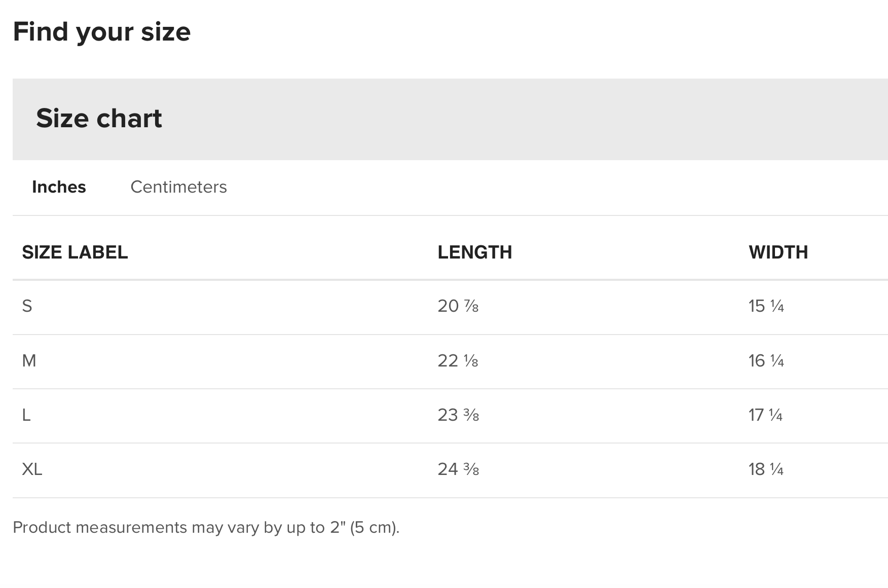
Task: Select the L size row label
Action: click(x=26, y=415)
